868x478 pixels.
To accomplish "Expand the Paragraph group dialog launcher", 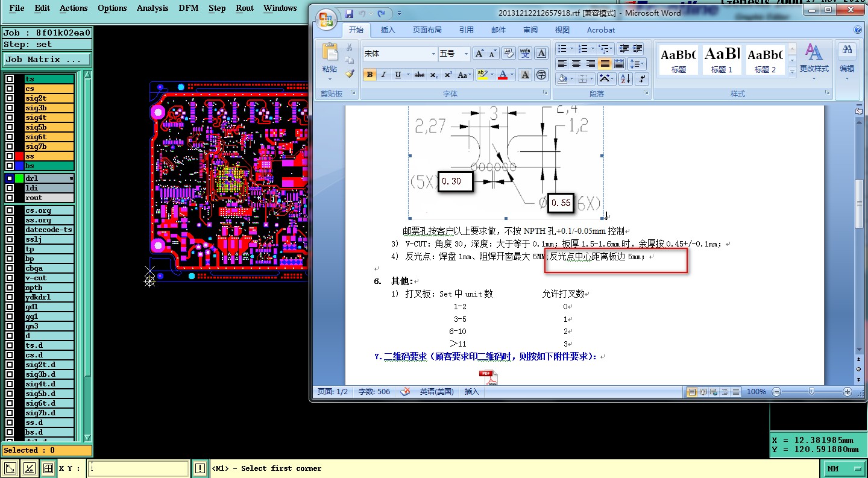I will click(x=646, y=93).
